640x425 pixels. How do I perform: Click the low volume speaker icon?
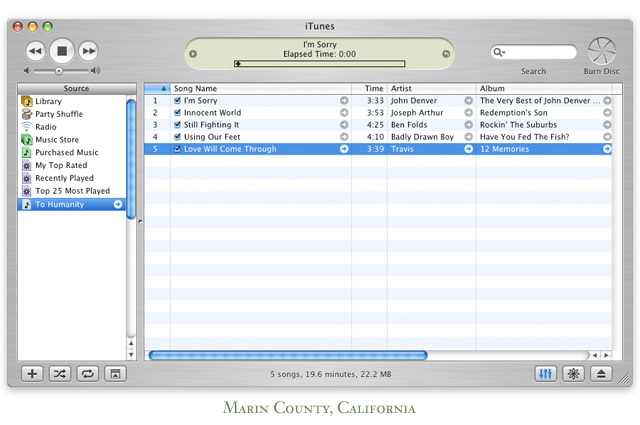[x=27, y=71]
